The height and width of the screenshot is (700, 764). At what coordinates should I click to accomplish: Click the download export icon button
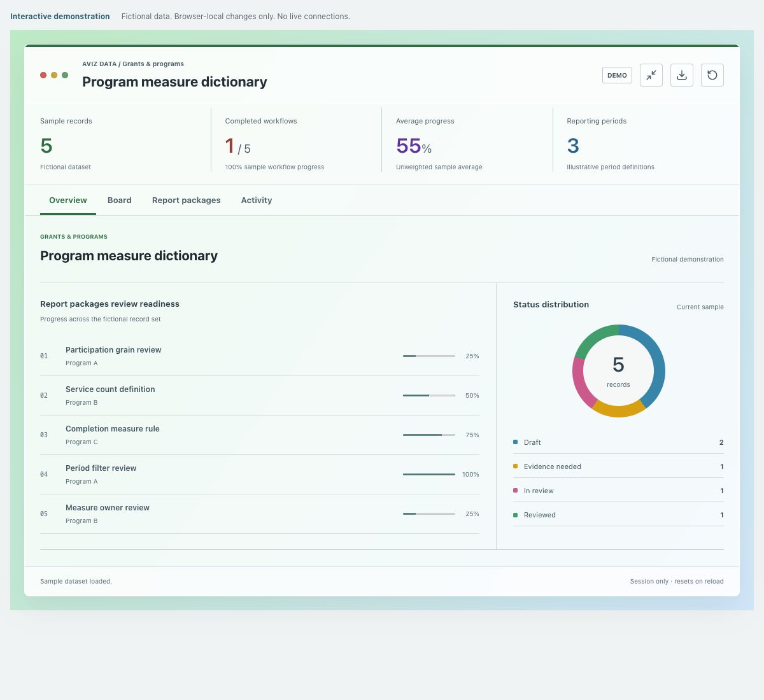[x=682, y=75]
